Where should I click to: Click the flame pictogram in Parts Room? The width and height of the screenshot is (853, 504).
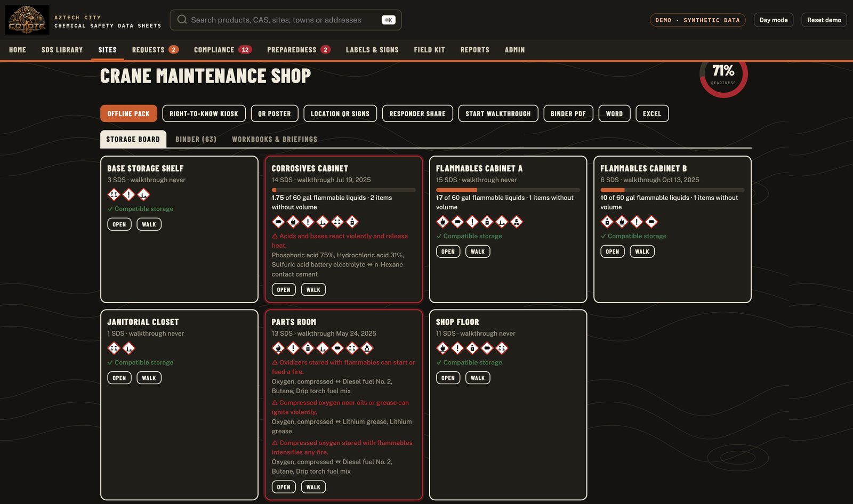pyautogui.click(x=278, y=348)
